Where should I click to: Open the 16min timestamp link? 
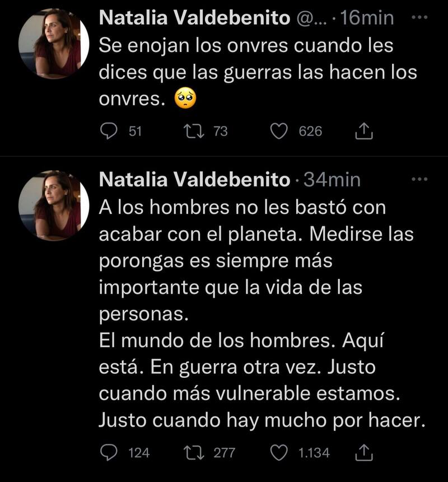[367, 18]
